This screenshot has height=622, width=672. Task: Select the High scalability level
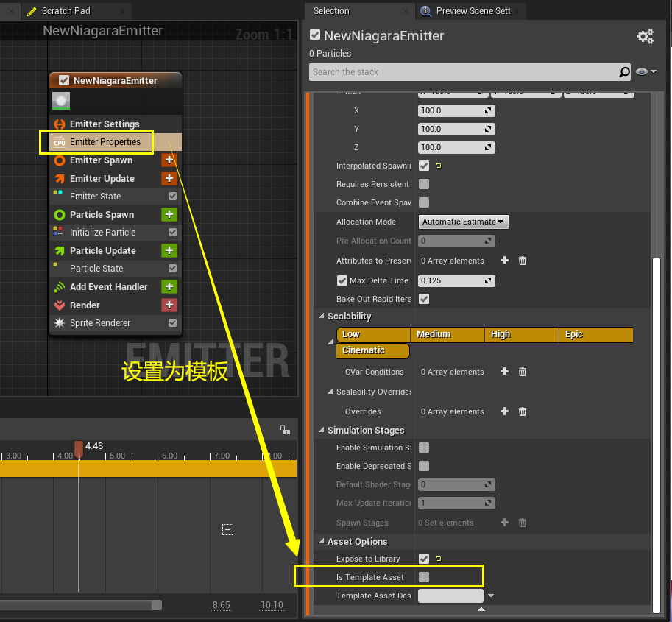click(522, 334)
